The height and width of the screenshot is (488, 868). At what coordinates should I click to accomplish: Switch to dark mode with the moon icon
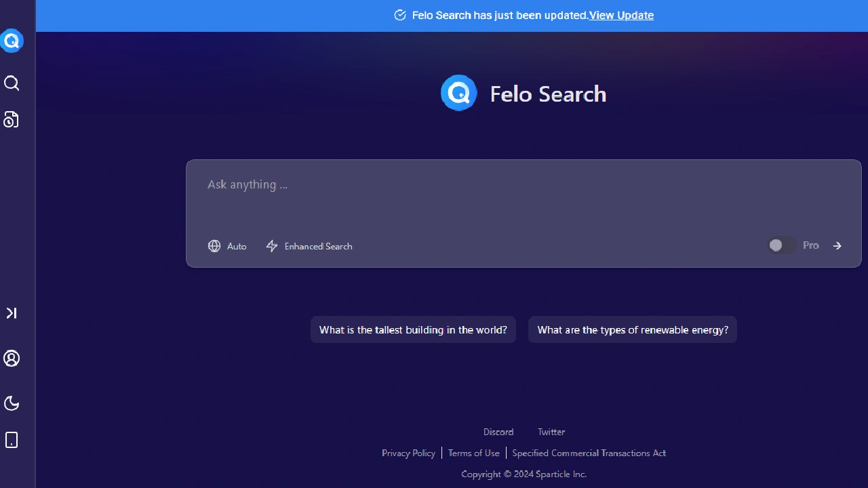click(12, 403)
